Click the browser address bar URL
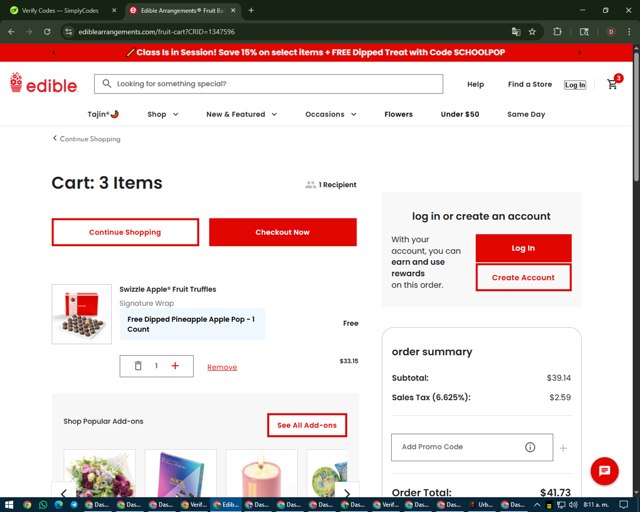Image resolution: width=640 pixels, height=512 pixels. pos(156,31)
